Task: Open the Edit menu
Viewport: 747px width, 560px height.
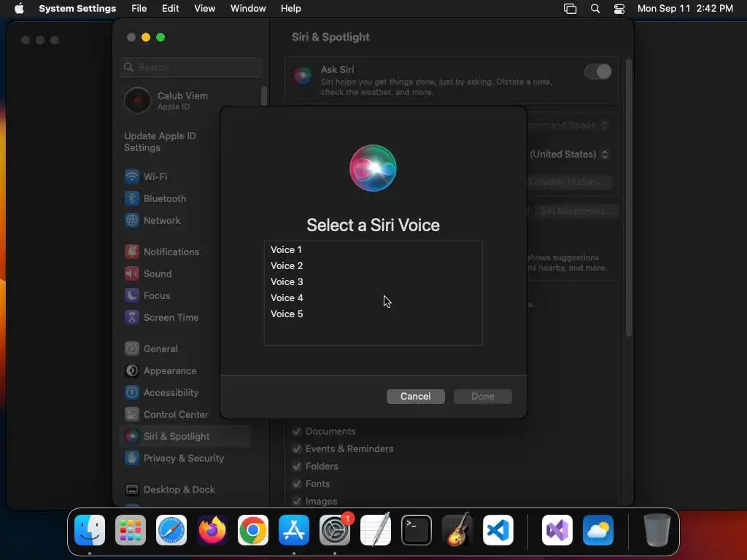Action: click(170, 9)
